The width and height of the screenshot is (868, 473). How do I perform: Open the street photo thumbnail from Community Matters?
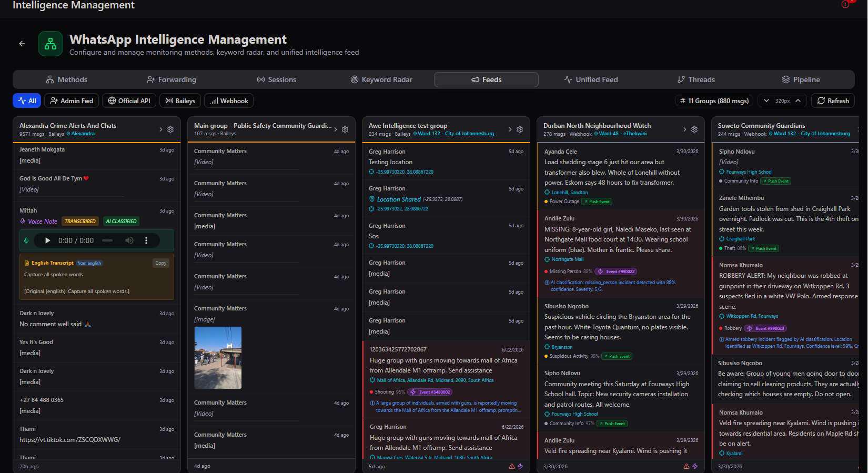(218, 358)
